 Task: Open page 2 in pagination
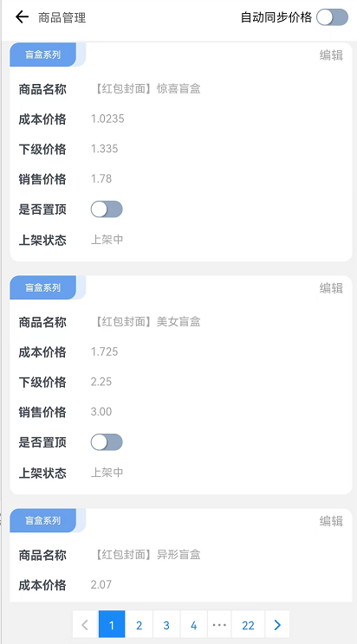pos(139,625)
